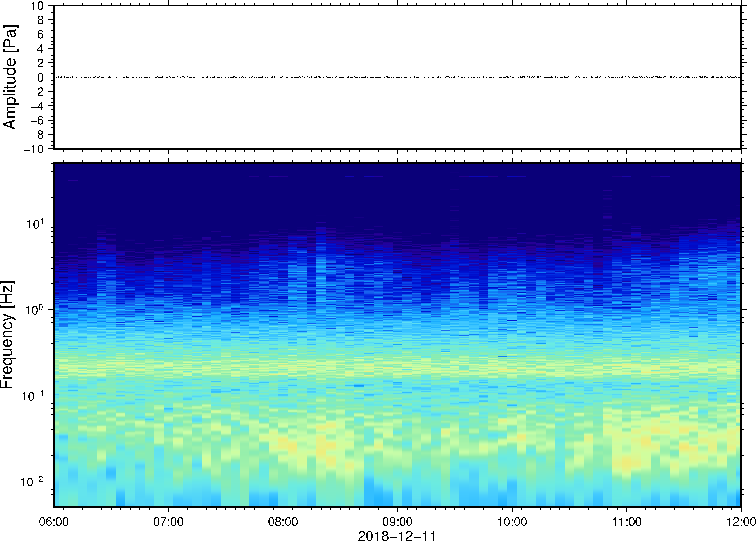Click the 'Frequency [Hz]' axis label
Image resolution: width=756 pixels, height=541 pixels.
click(7, 335)
